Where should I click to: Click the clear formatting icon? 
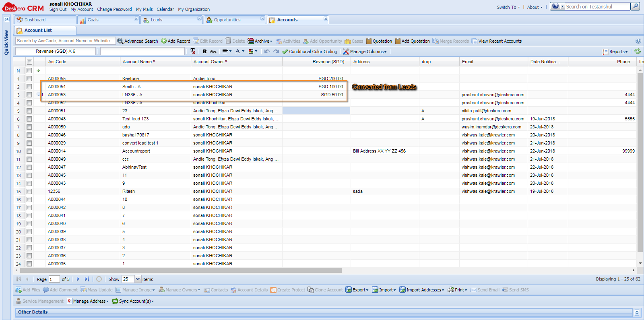pos(192,51)
